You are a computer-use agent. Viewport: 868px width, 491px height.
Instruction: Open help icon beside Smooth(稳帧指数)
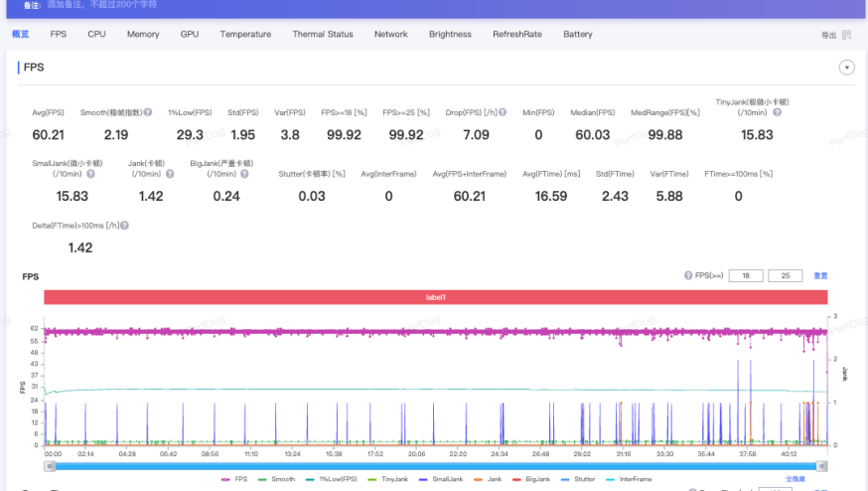pyautogui.click(x=148, y=112)
